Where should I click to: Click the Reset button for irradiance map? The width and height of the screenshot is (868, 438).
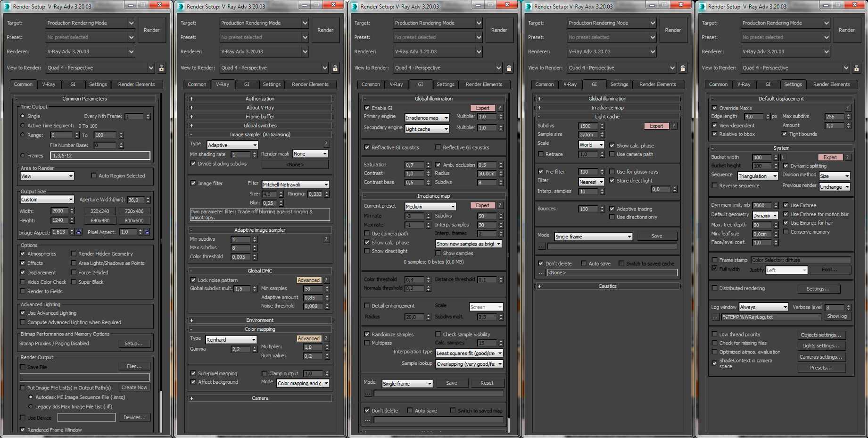click(487, 383)
